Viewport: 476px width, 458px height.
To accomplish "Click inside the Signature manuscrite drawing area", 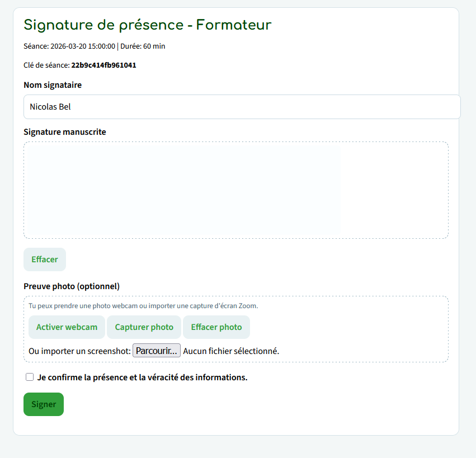I will 235,190.
